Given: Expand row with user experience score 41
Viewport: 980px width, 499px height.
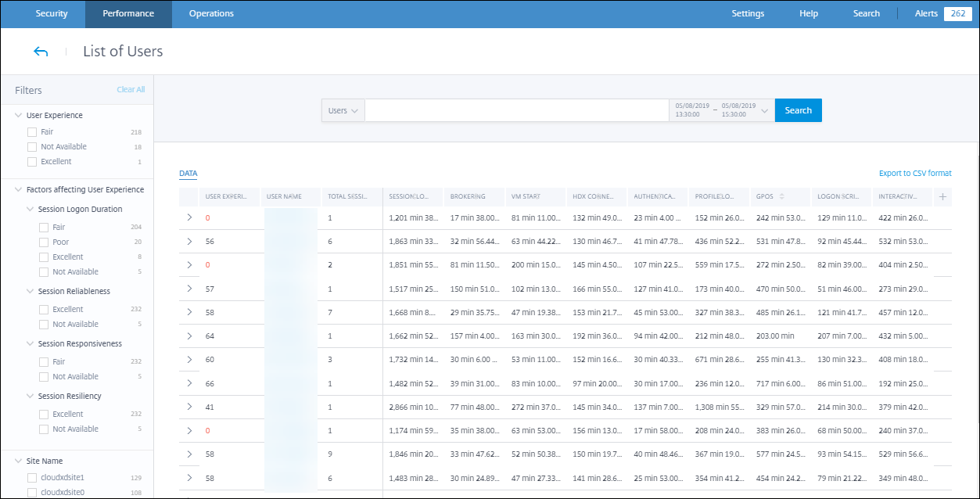Looking at the screenshot, I should click(x=189, y=407).
